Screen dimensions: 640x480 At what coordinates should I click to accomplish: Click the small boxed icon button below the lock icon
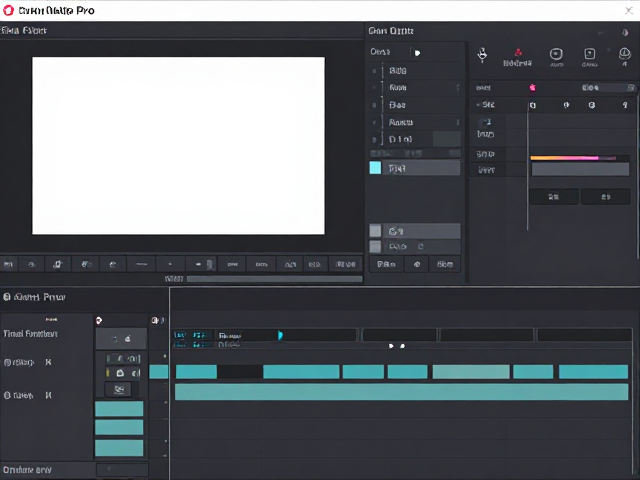(118, 389)
